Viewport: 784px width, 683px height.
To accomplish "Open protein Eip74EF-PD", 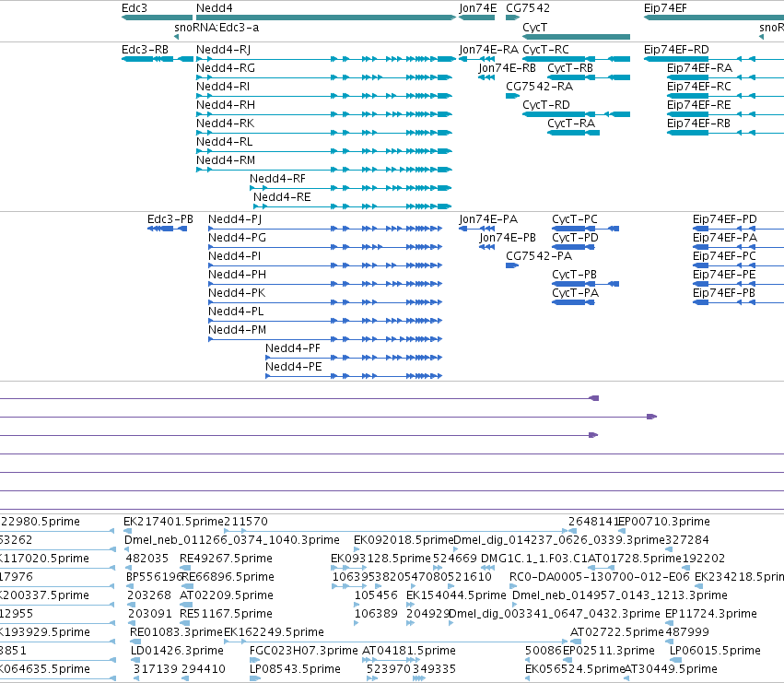I will click(724, 219).
